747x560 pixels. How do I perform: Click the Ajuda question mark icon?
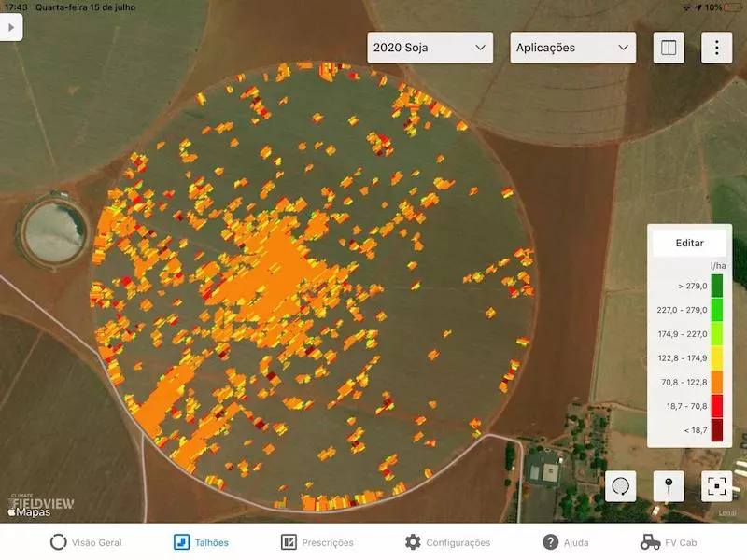pos(549,542)
